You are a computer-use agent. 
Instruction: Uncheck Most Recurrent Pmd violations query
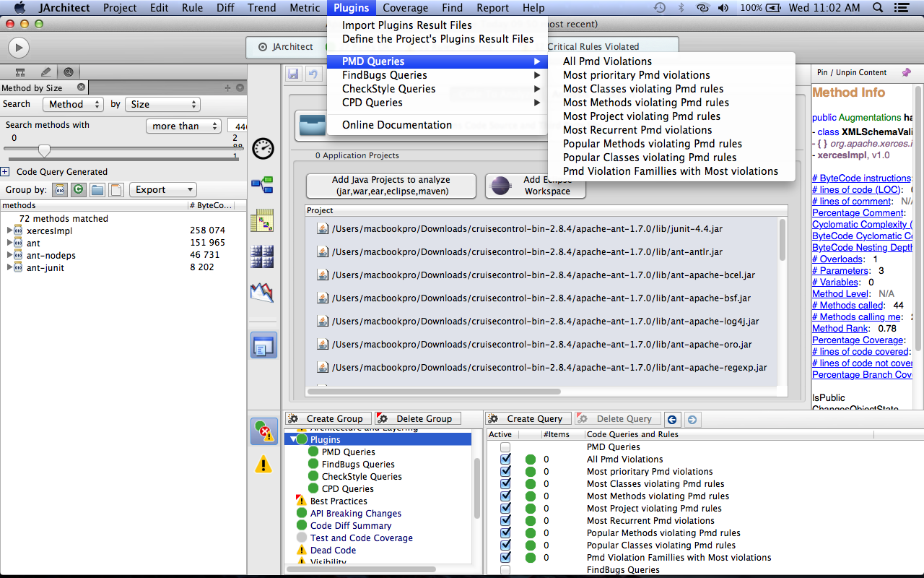[505, 521]
